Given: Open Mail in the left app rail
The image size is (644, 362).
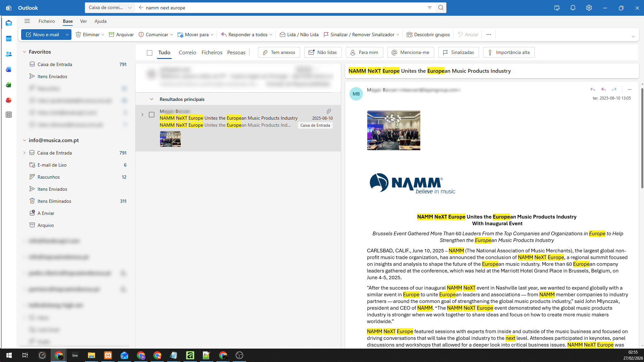Looking at the screenshot, I should (9, 23).
